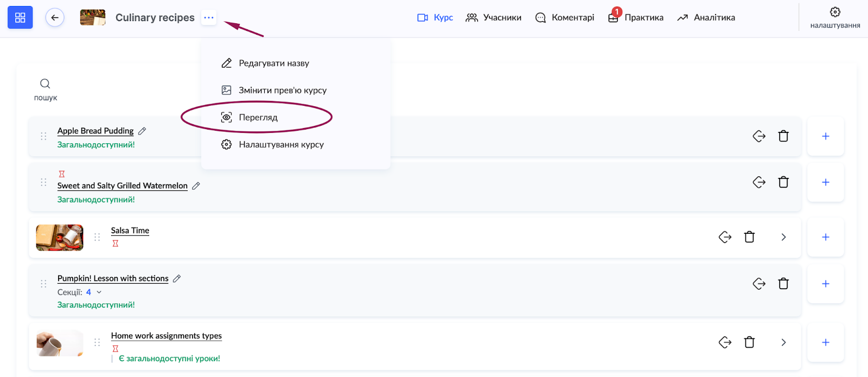Choose Редагувати назву menu item

[273, 63]
